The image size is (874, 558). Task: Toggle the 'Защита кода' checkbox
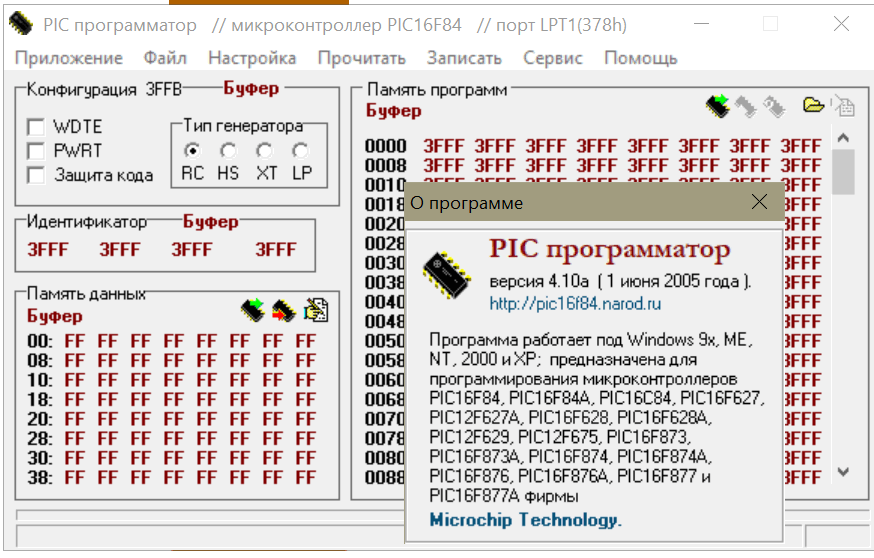coord(36,174)
